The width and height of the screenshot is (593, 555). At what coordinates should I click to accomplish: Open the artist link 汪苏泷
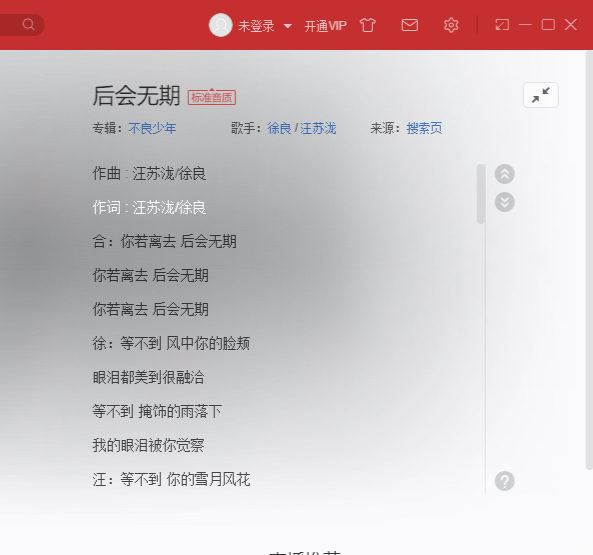[x=318, y=129]
